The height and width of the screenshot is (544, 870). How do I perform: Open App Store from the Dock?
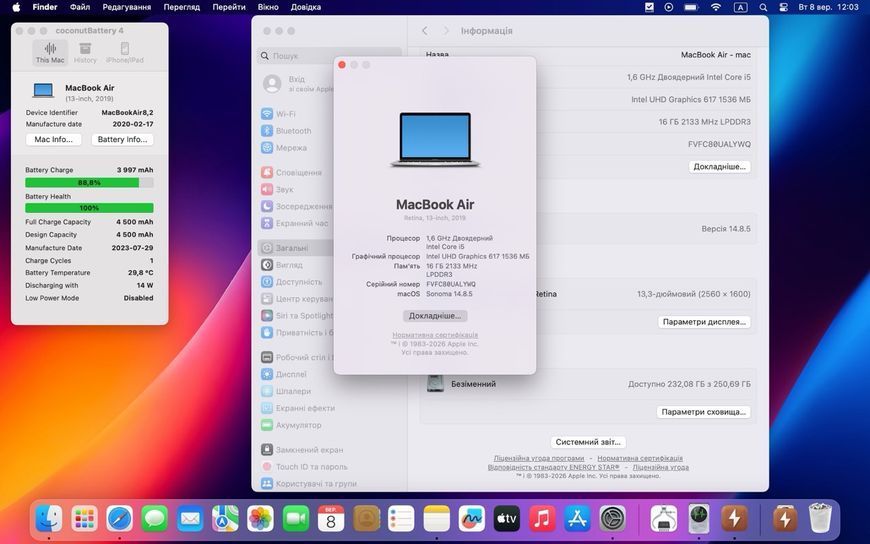pyautogui.click(x=578, y=520)
